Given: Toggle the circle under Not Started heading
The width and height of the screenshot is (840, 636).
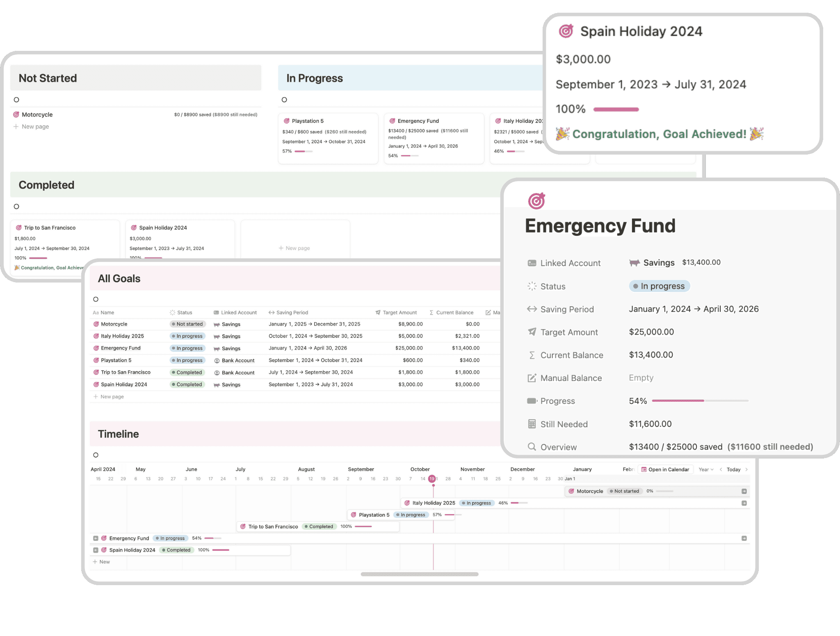Looking at the screenshot, I should pyautogui.click(x=16, y=100).
